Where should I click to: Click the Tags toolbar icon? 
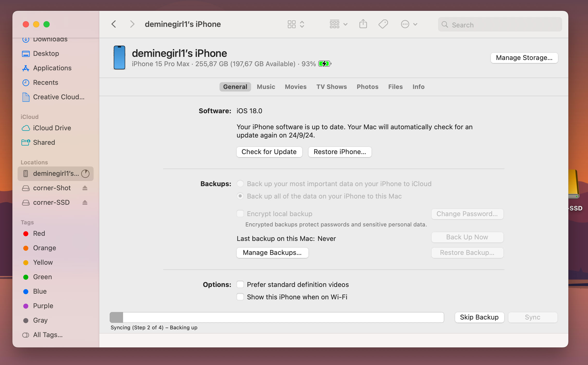(x=383, y=24)
